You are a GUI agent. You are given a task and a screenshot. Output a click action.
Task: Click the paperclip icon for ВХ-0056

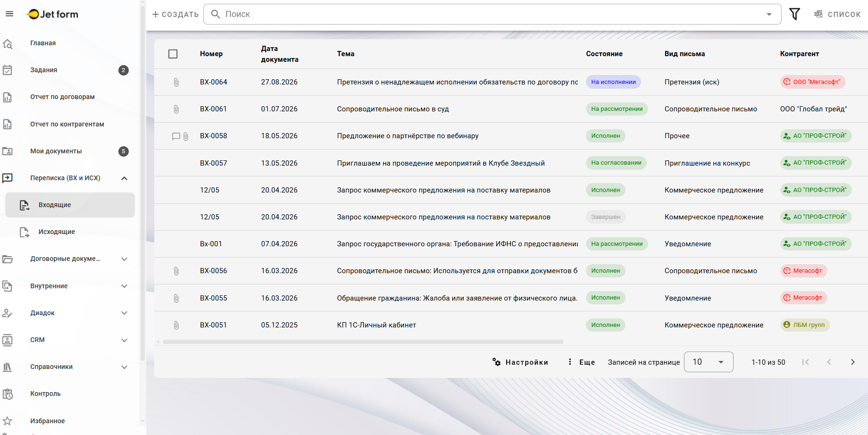tap(176, 271)
